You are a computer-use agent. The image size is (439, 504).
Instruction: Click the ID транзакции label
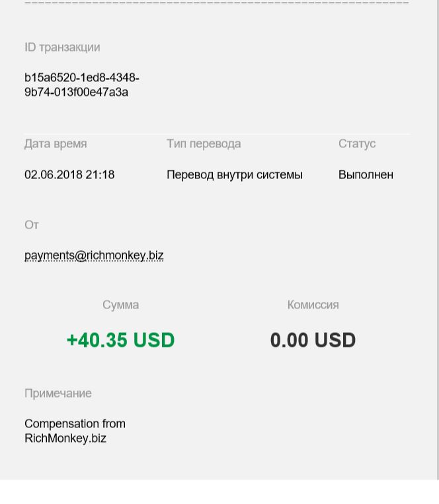62,48
